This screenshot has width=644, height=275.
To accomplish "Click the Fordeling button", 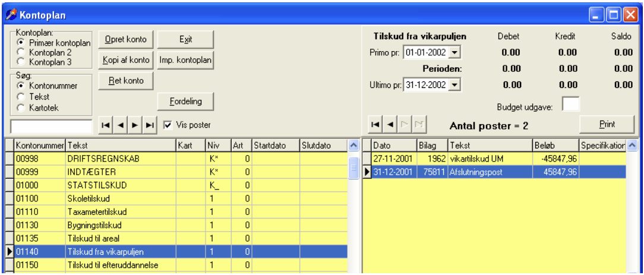I will [185, 102].
